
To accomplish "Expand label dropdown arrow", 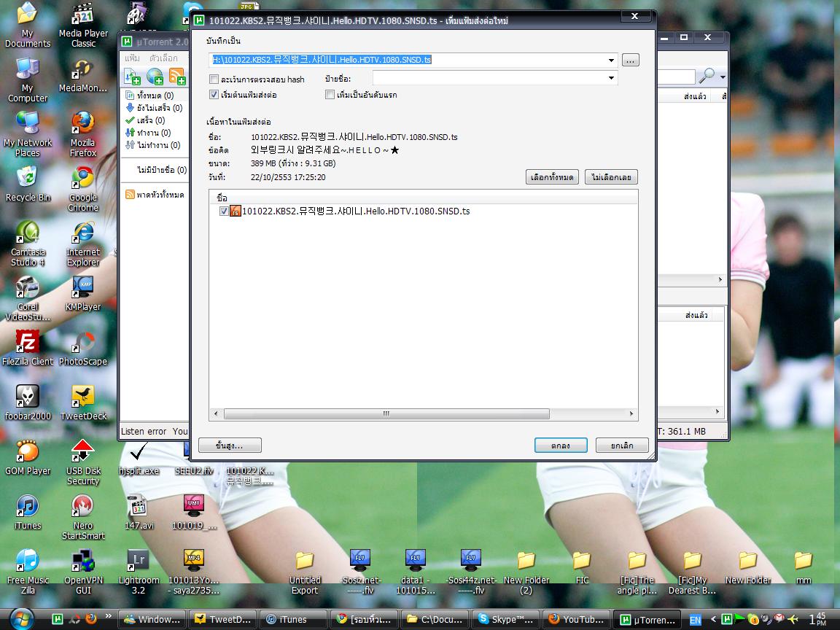I will (611, 78).
